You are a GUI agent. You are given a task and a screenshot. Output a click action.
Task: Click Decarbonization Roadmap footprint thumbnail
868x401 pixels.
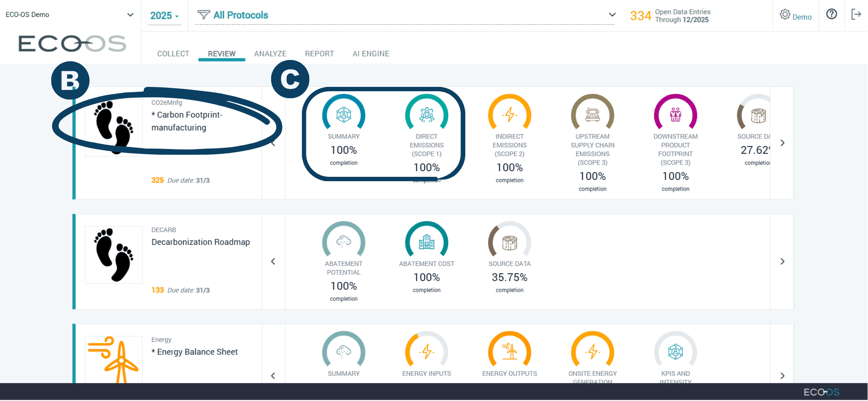point(113,255)
